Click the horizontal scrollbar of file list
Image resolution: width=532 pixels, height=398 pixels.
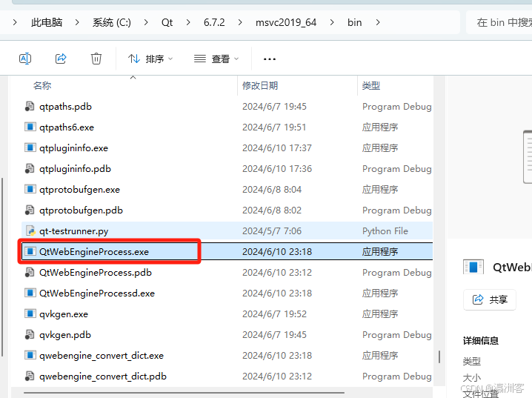coord(184,393)
